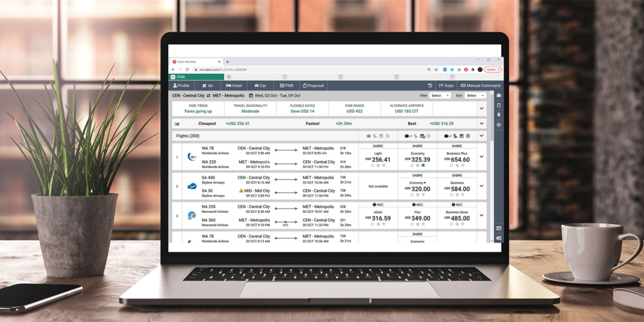Screen dimensions: 644x322
Task: Click the bookmark icon under Economy 325.39 fare
Action: (423, 166)
